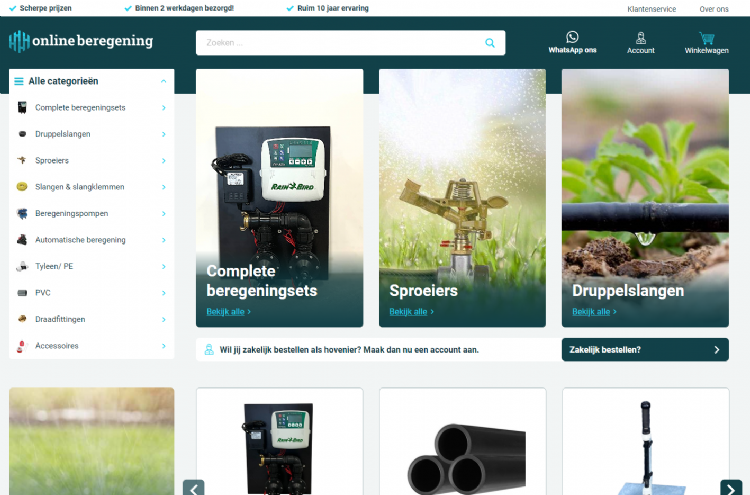Click Bekijk alle link under Sproeiers

[411, 312]
